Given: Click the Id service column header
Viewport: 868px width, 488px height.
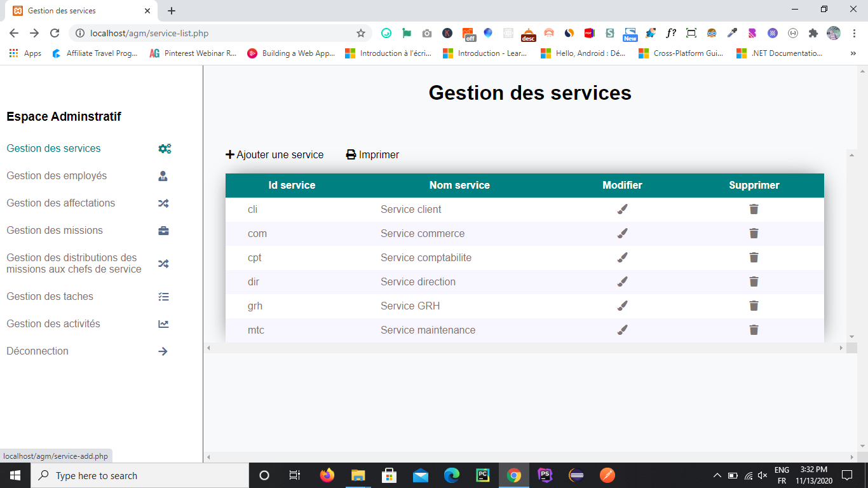Looking at the screenshot, I should 292,185.
